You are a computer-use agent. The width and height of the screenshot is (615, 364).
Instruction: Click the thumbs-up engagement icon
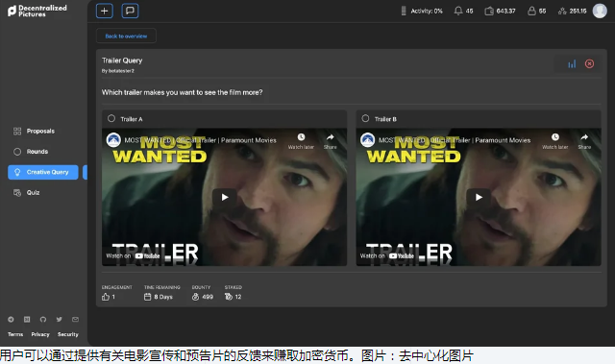106,297
